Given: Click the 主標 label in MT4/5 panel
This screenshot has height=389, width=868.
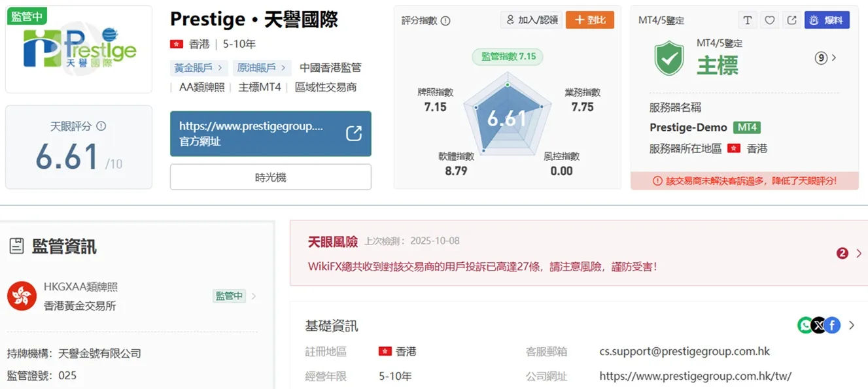Looking at the screenshot, I should (718, 65).
